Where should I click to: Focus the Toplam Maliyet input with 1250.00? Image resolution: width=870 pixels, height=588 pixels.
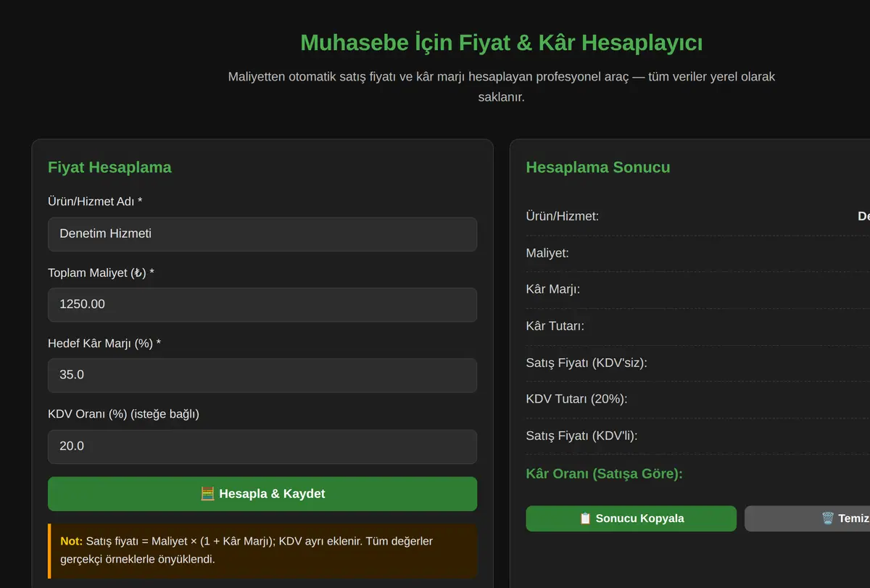tap(262, 305)
